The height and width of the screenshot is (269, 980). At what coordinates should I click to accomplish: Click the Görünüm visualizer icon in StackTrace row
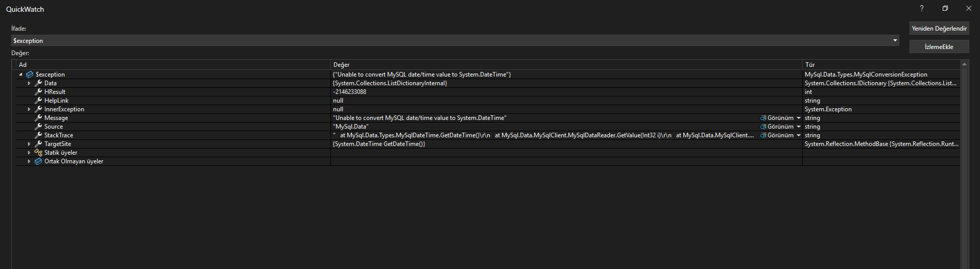pos(763,135)
